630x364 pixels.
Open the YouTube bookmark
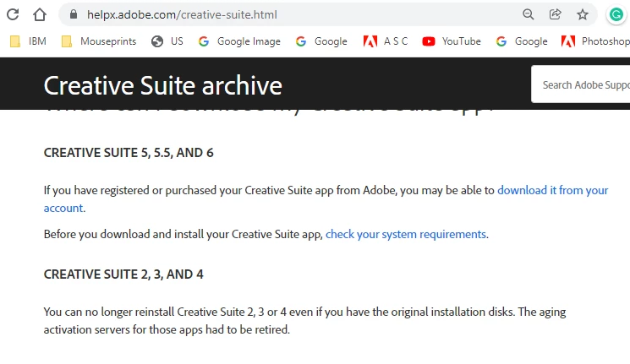click(x=452, y=41)
